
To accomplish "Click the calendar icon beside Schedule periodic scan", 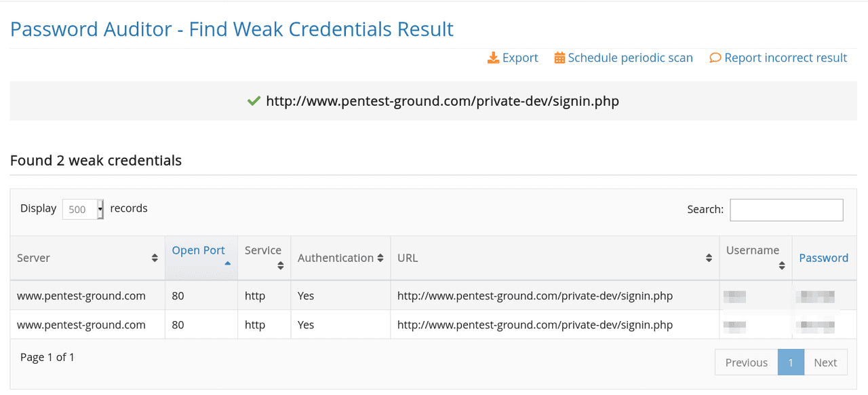I will 560,58.
